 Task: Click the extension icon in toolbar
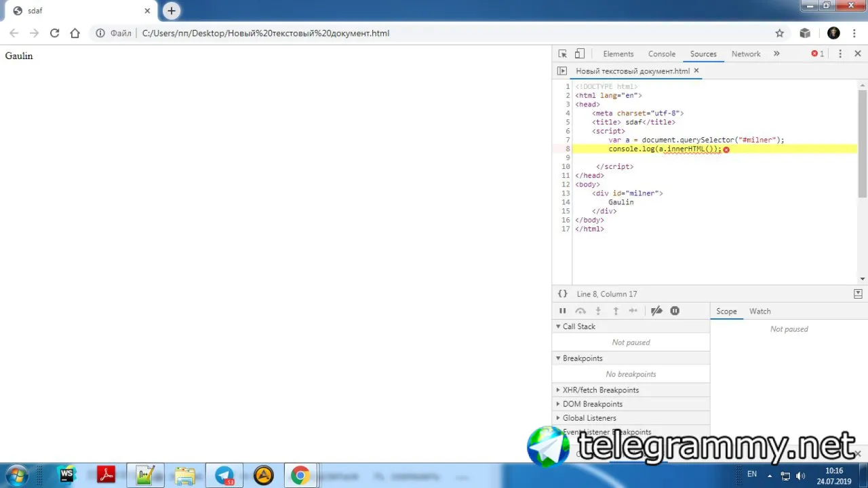pos(805,33)
